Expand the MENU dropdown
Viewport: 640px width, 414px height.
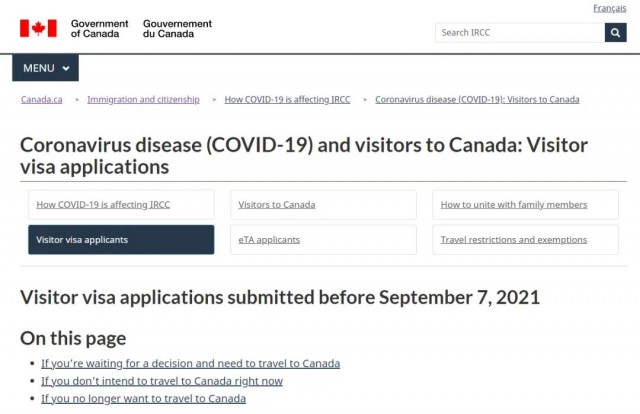click(x=45, y=68)
